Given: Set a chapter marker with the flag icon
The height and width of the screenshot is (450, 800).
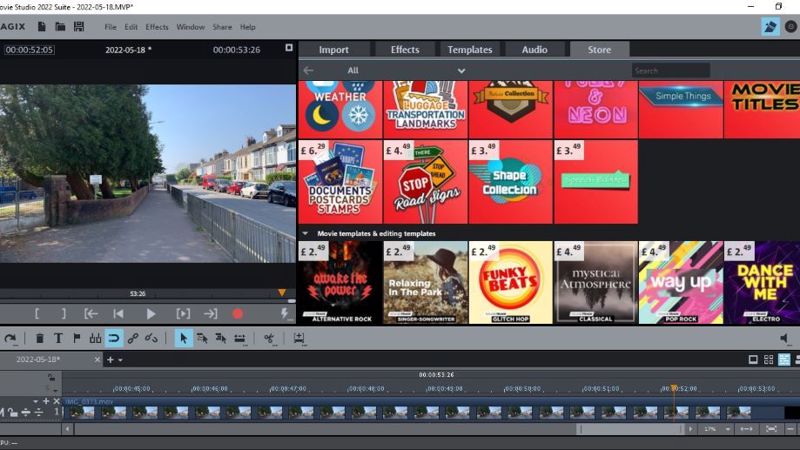Looking at the screenshot, I should coord(77,338).
